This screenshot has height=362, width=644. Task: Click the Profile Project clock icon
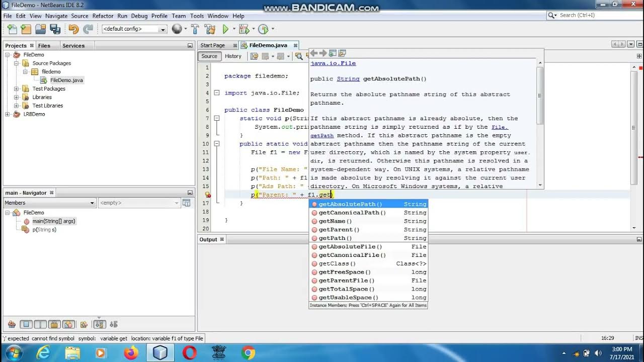pyautogui.click(x=263, y=29)
